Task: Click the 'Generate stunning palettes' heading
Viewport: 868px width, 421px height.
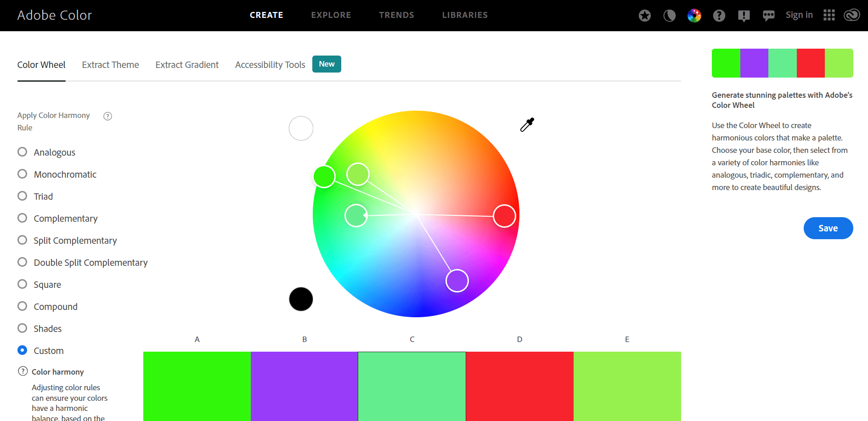Action: click(782, 100)
